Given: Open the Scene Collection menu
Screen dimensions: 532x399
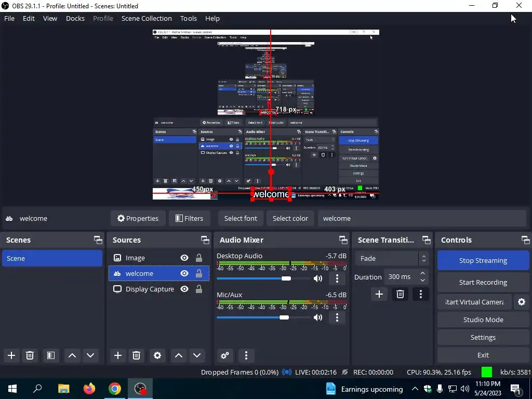Looking at the screenshot, I should (x=147, y=18).
